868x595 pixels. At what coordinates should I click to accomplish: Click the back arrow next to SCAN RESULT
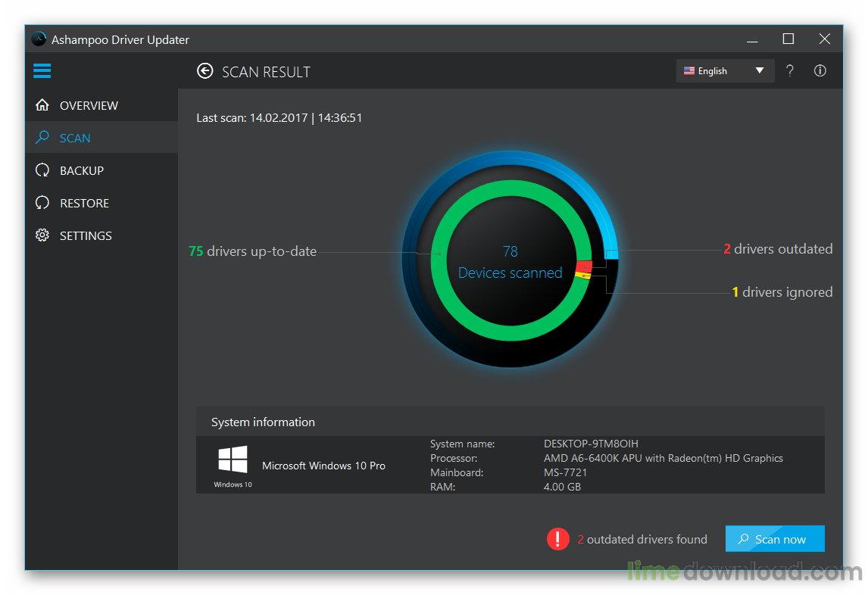[205, 70]
